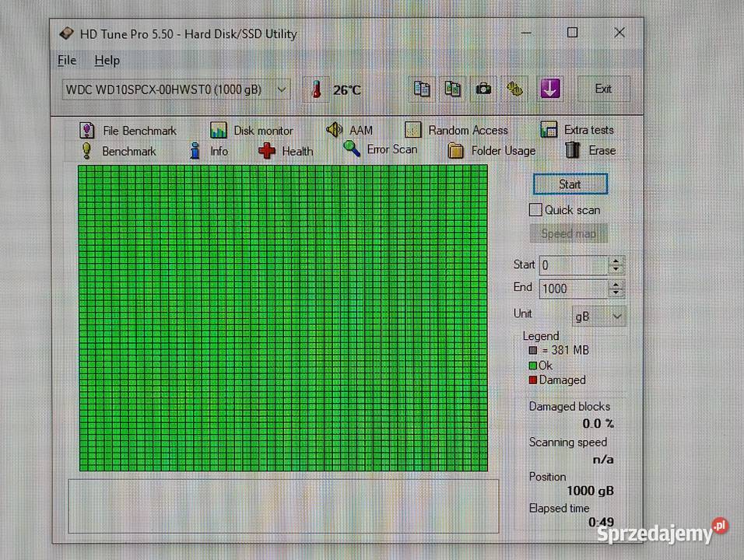Click the Error Scan magnifier icon
The width and height of the screenshot is (744, 560).
[x=352, y=149]
